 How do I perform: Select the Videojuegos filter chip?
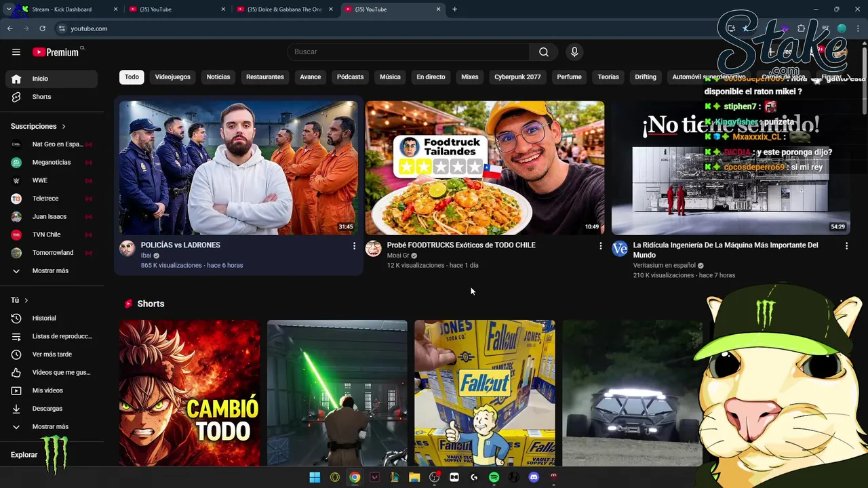[x=173, y=77]
